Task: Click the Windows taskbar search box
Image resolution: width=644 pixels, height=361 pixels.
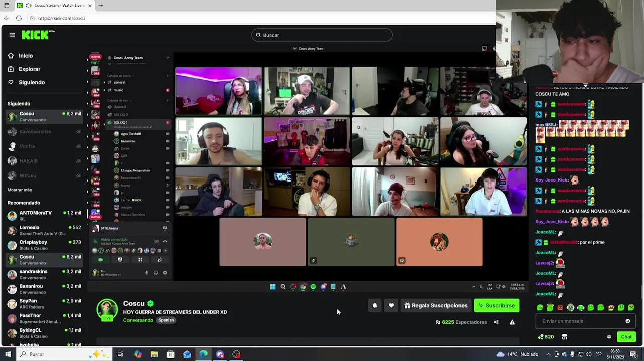Action: tap(64, 354)
